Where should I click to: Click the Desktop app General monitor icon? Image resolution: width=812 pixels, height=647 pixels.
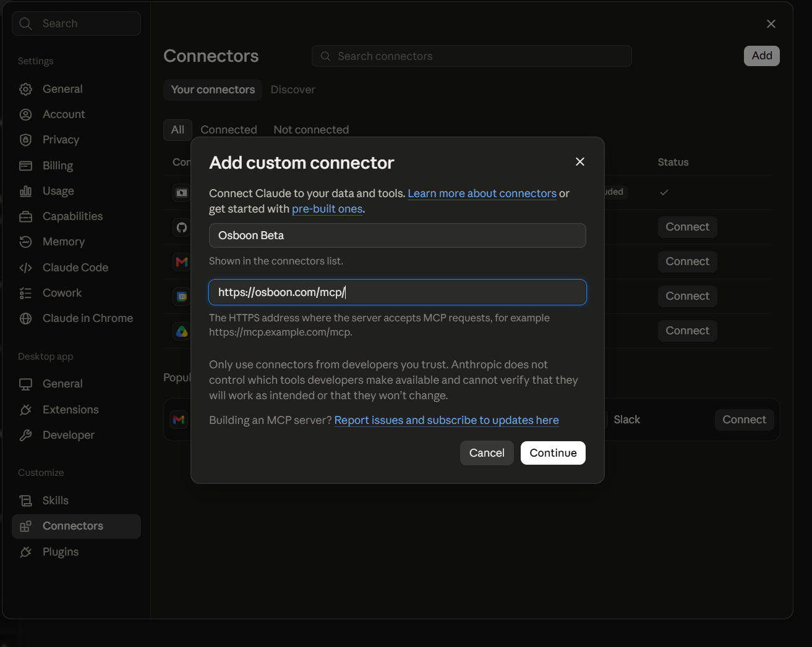tap(25, 384)
